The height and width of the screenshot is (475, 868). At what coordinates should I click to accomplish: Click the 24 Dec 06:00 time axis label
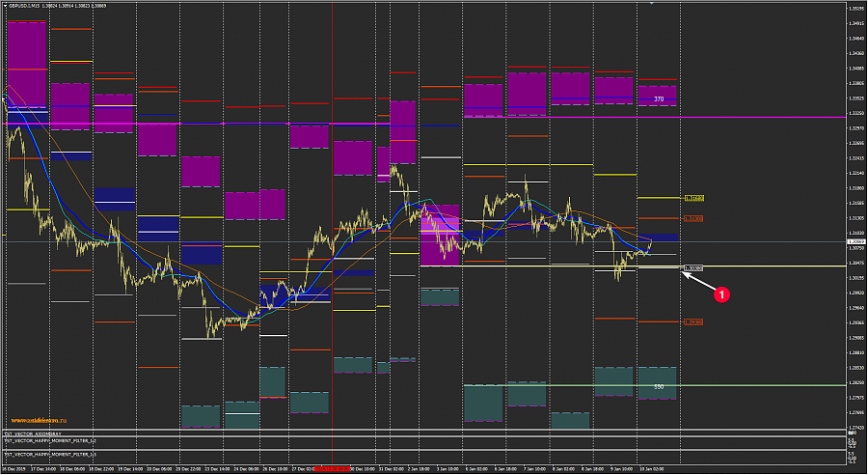coord(246,469)
